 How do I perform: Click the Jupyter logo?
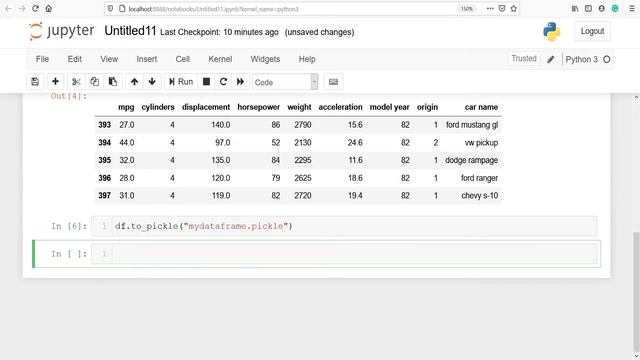click(61, 31)
